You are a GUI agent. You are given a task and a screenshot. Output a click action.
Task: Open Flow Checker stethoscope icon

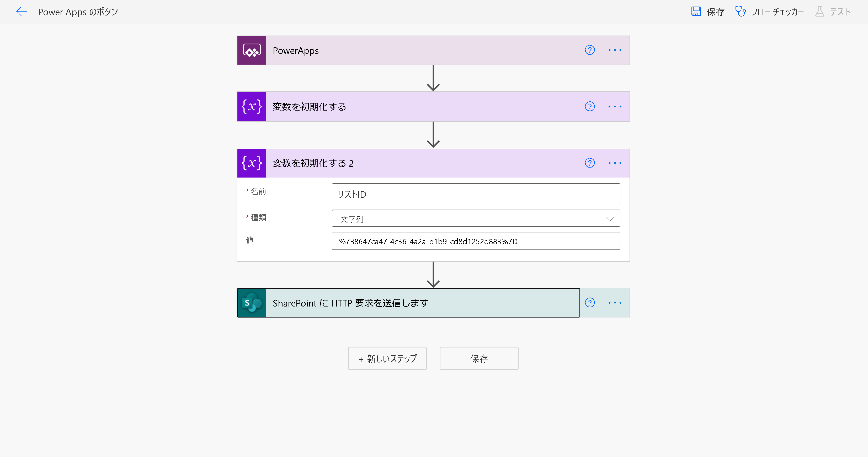tap(740, 12)
